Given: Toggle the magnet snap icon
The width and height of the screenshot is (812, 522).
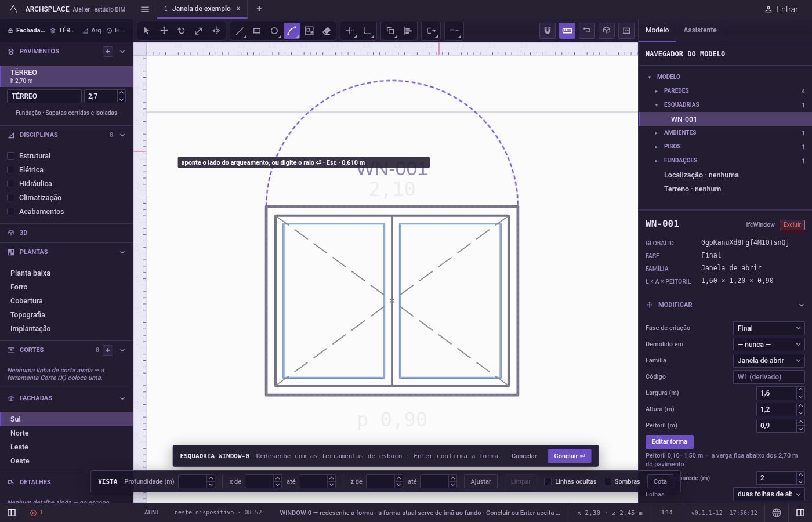Looking at the screenshot, I should pos(547,31).
